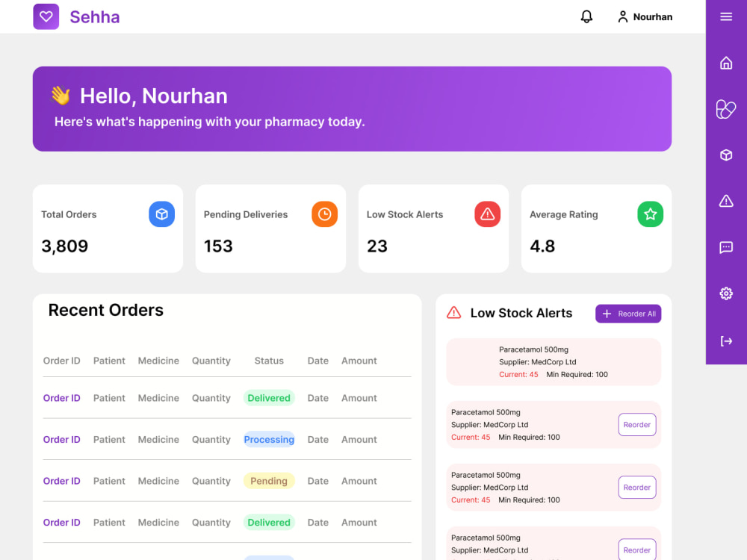Click the Processing status badge

(x=269, y=440)
